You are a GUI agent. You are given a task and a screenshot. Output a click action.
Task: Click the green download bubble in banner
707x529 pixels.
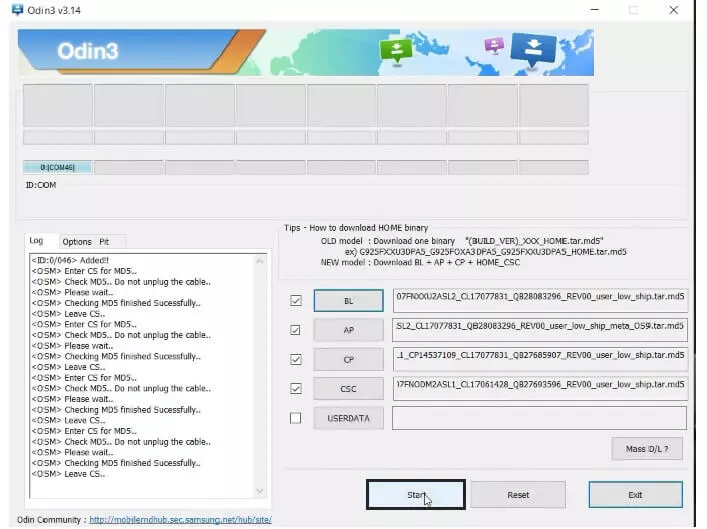click(396, 51)
